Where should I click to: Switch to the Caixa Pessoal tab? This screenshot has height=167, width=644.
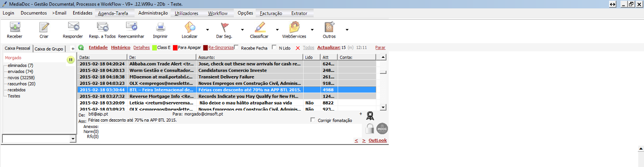point(17,48)
